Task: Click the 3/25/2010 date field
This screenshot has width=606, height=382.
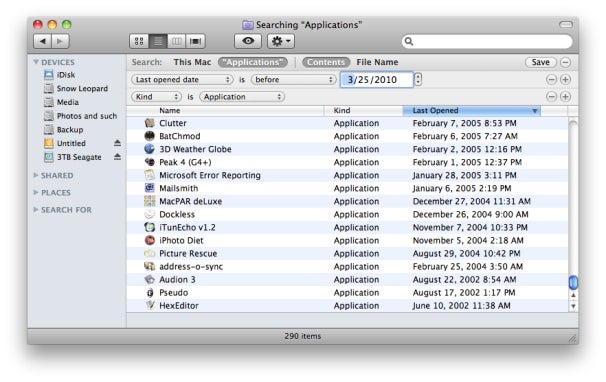Action: [376, 80]
